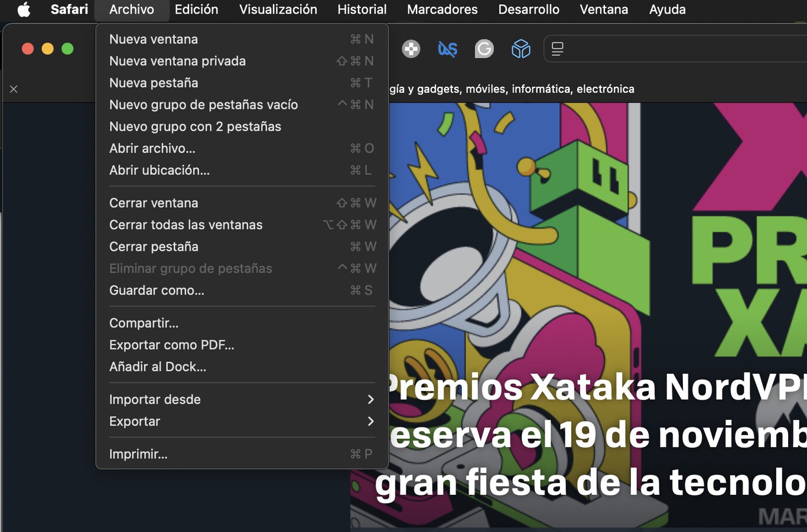Open the Ventana menu
The height and width of the screenshot is (532, 807).
604,9
